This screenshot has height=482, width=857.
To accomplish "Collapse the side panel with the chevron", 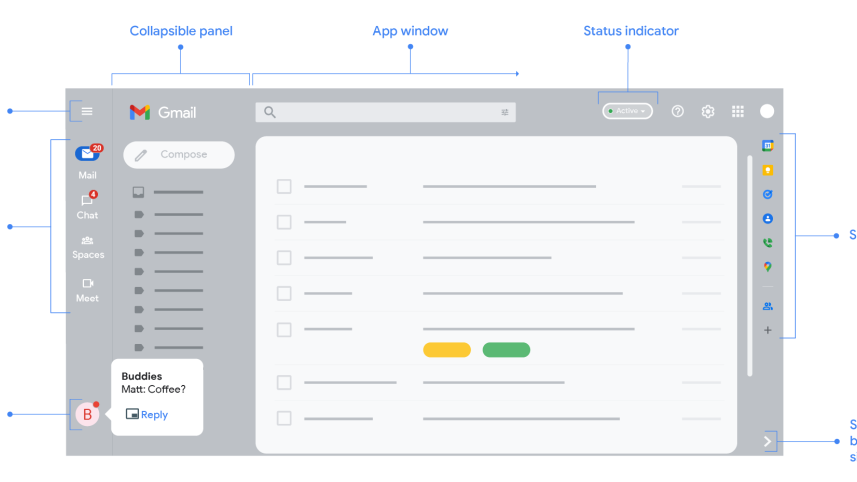I will pos(768,441).
